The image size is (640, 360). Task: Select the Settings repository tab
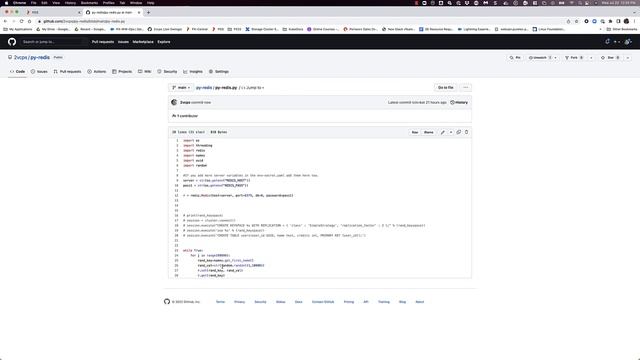219,71
